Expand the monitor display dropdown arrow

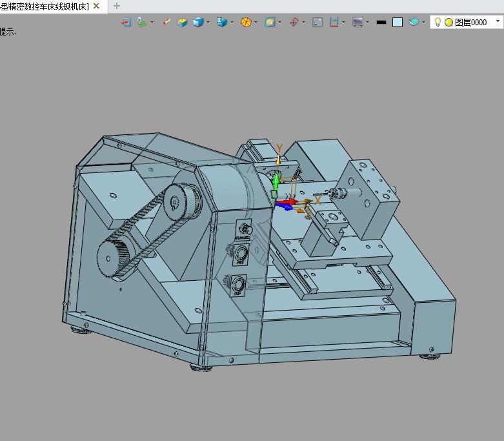click(367, 23)
